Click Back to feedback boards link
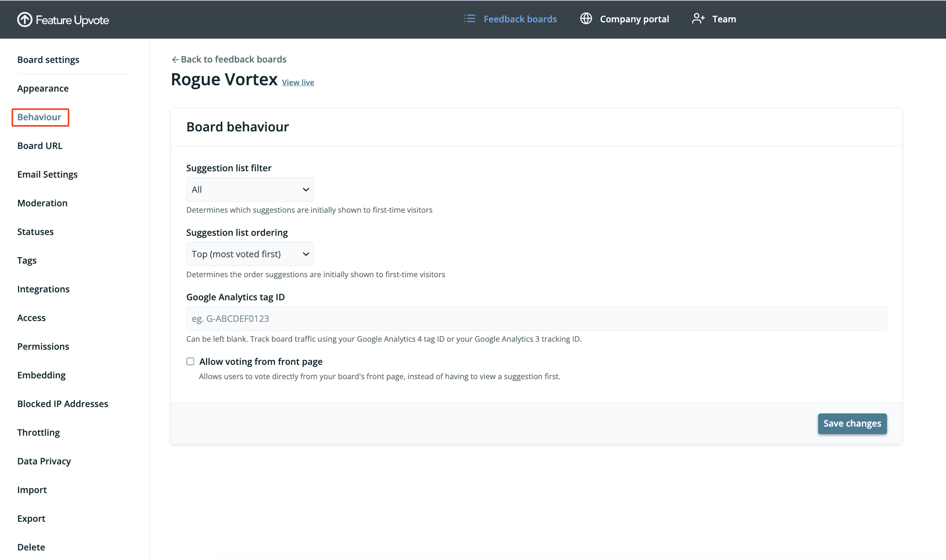 [x=233, y=59]
